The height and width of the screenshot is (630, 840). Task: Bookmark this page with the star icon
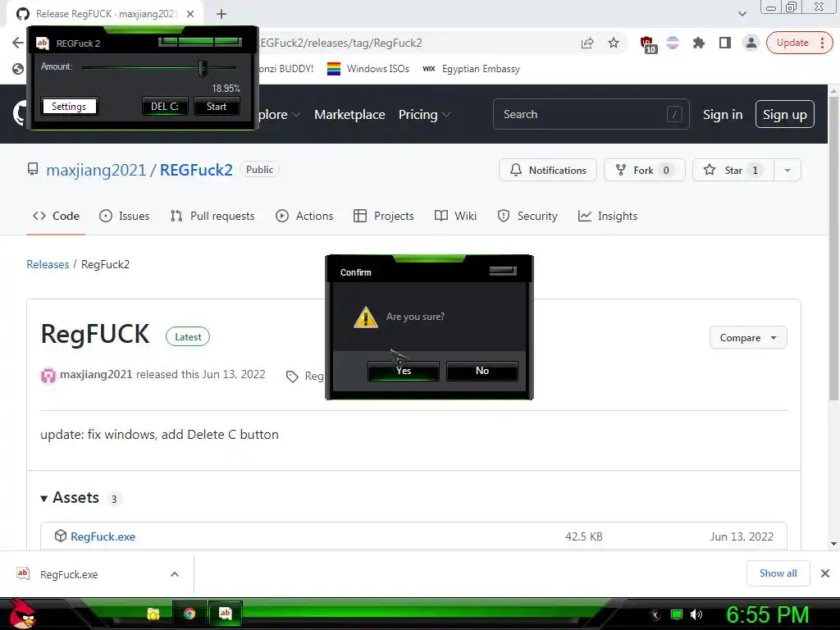[x=614, y=43]
